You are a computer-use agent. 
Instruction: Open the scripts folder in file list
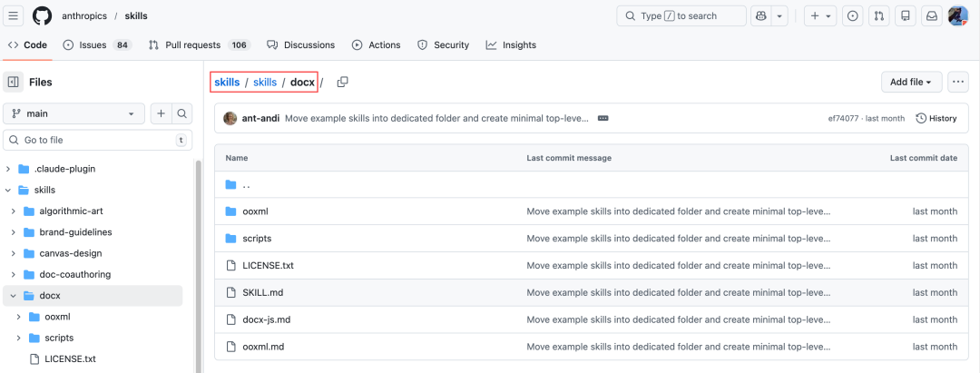coord(257,238)
